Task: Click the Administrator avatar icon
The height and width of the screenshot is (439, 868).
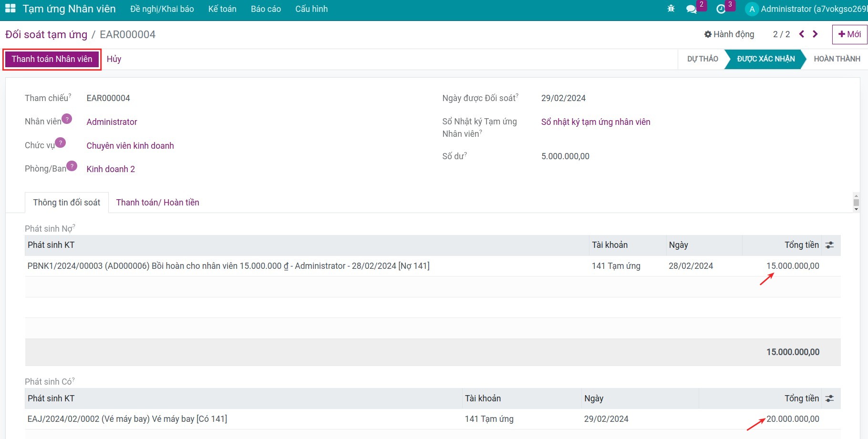Action: coord(752,9)
